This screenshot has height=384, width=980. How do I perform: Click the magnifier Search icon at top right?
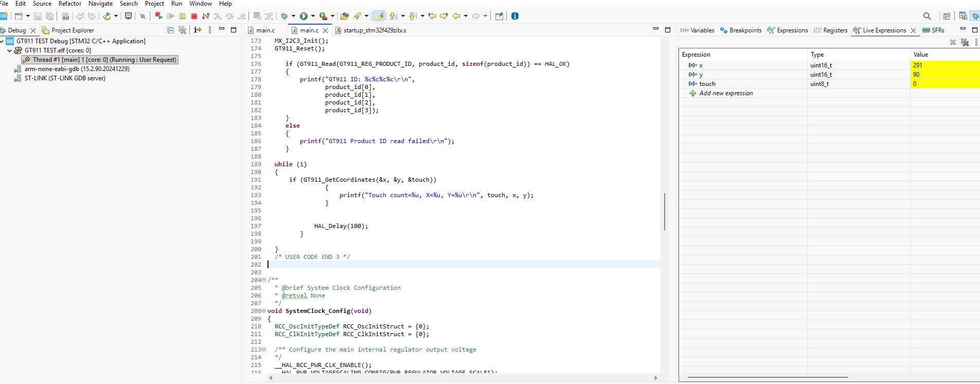[927, 16]
